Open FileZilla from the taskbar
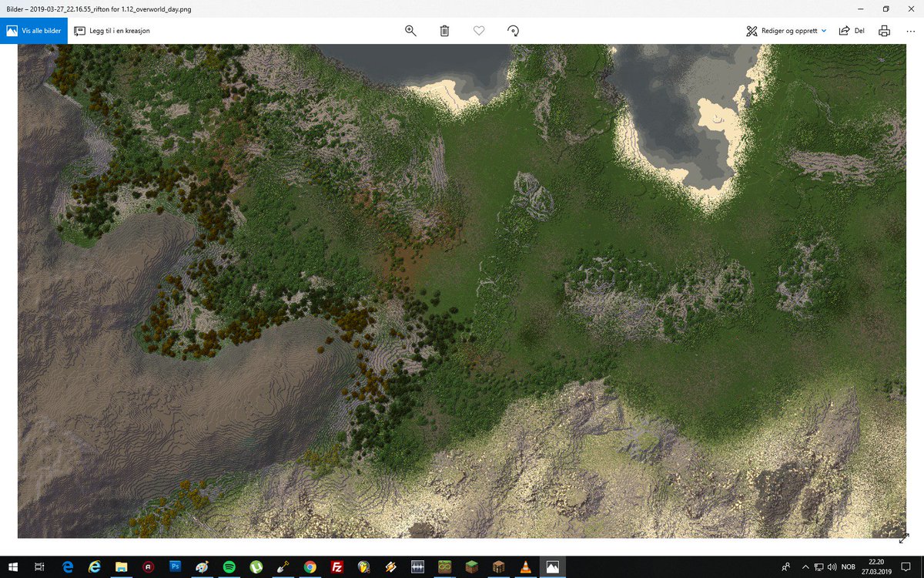Image resolution: width=924 pixels, height=578 pixels. pyautogui.click(x=336, y=566)
